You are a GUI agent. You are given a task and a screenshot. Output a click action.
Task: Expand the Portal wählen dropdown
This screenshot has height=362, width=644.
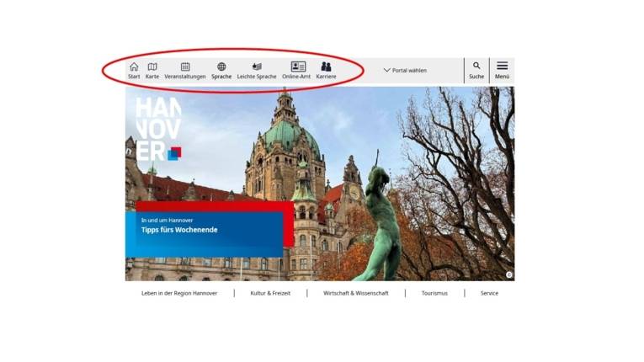[x=405, y=71]
